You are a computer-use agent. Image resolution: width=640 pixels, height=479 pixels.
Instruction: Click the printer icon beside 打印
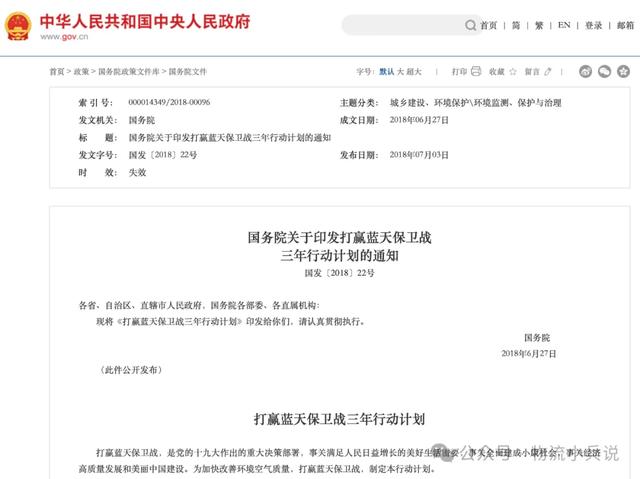[476, 71]
